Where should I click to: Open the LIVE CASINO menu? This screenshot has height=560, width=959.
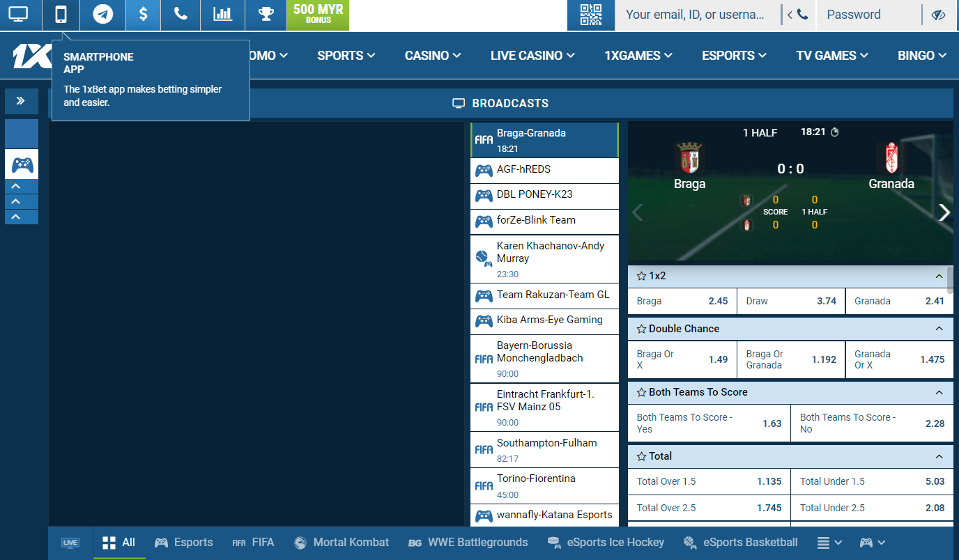532,56
